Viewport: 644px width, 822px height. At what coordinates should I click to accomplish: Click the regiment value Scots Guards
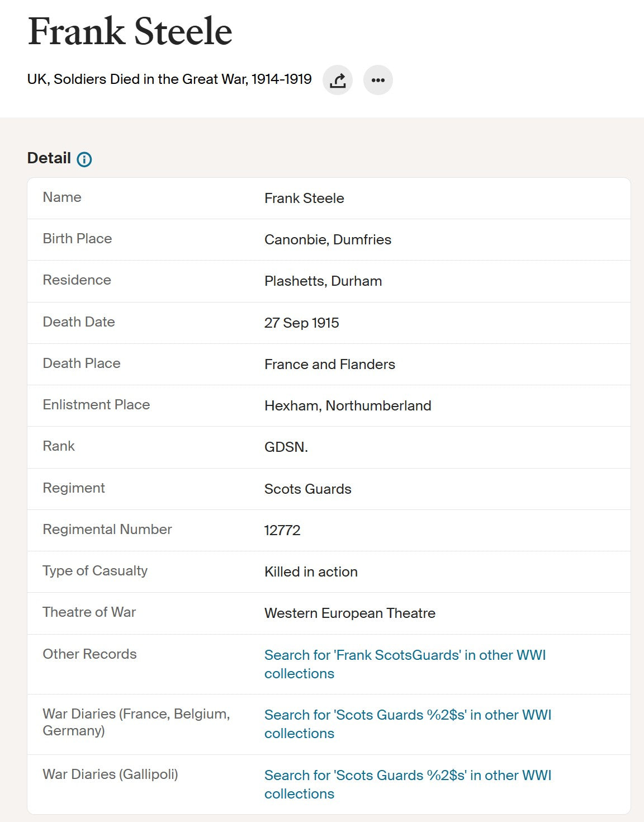(x=308, y=489)
